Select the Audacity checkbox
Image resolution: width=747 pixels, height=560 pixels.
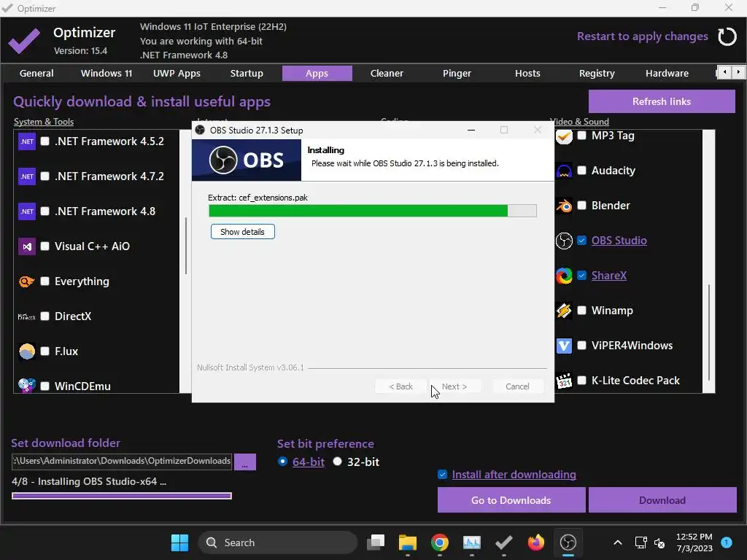[x=581, y=171]
